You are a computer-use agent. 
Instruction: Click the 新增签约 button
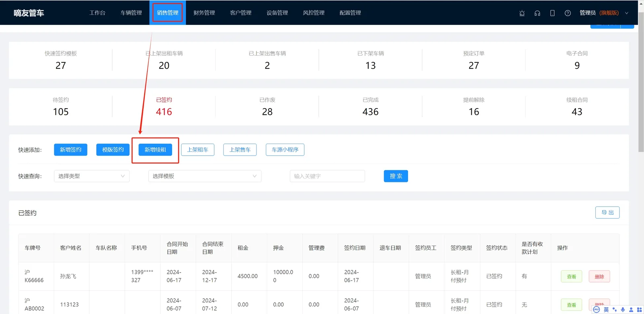pos(70,150)
